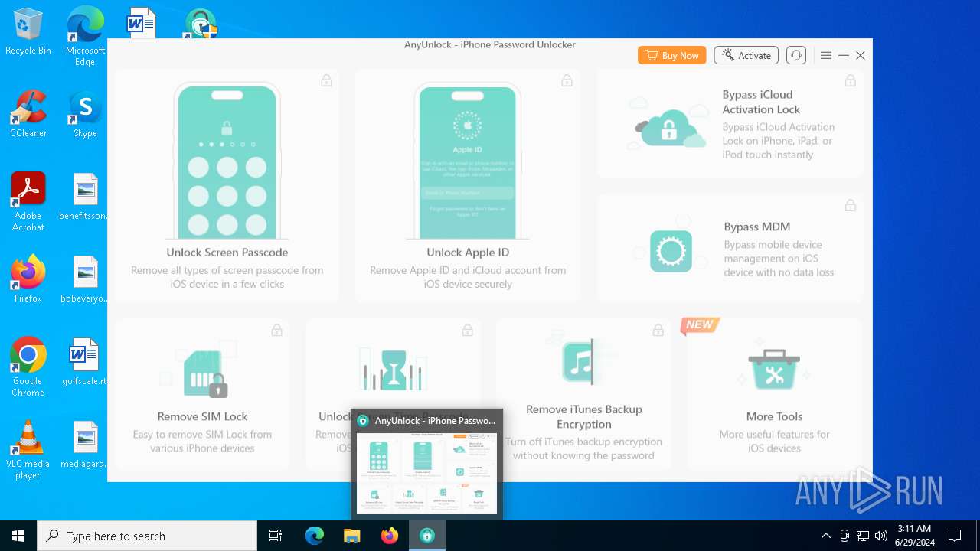Open More Tools toolbox icon
The width and height of the screenshot is (980, 551).
774,370
